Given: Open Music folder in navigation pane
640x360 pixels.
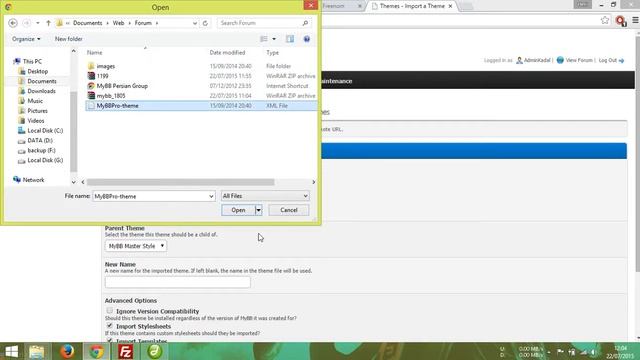Looking at the screenshot, I should 35,101.
